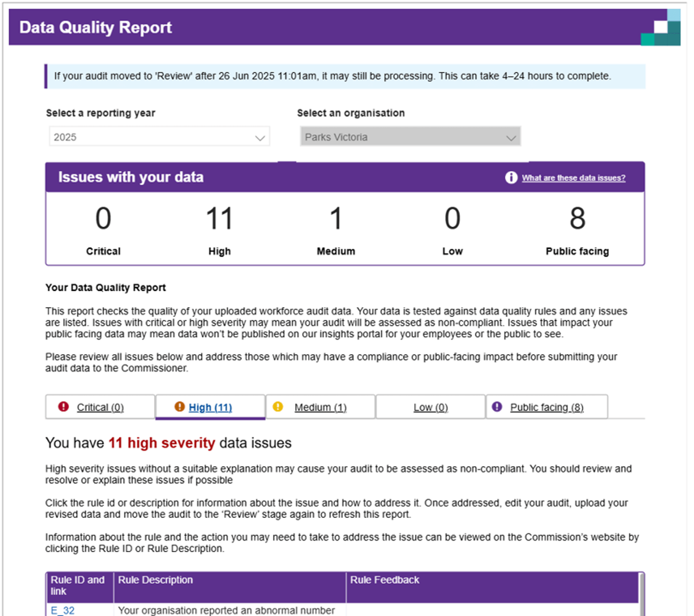Open the E_32 rule link
Image resolution: width=694 pixels, height=616 pixels.
point(62,610)
